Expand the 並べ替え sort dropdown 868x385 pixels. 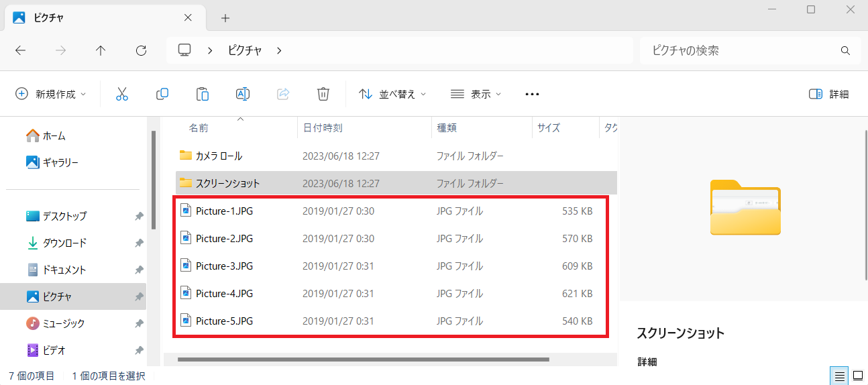pos(393,94)
